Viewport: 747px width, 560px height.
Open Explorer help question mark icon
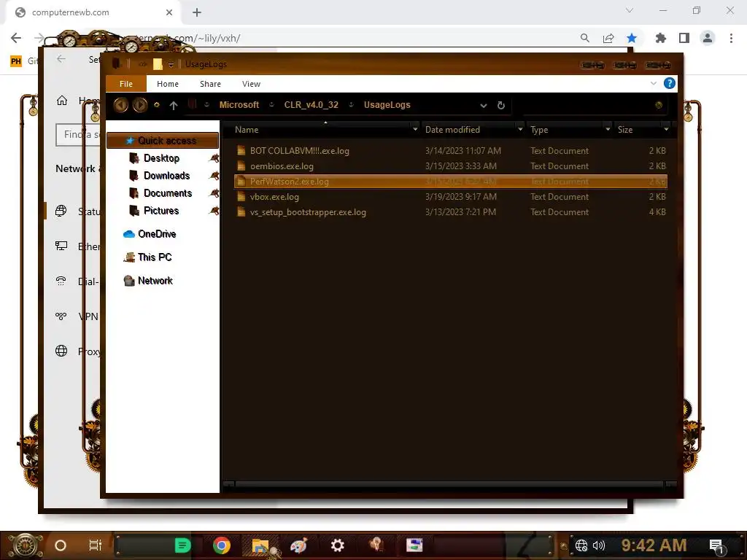click(670, 83)
